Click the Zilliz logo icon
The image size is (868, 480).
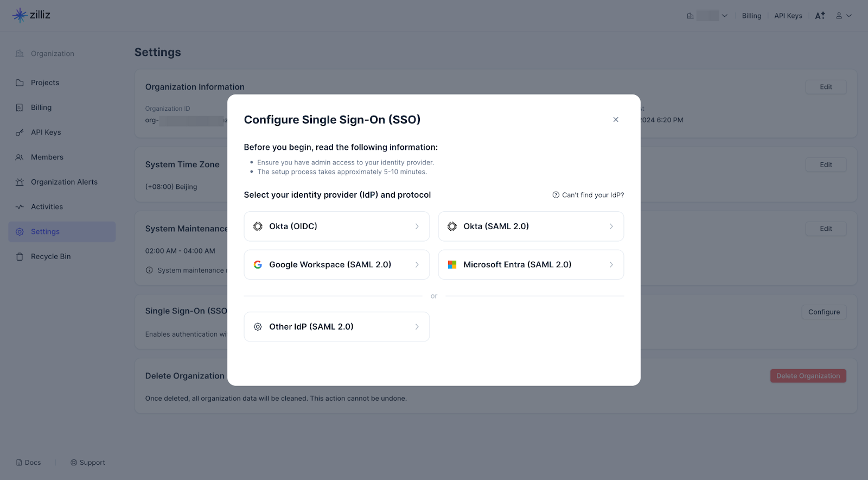[x=20, y=15]
